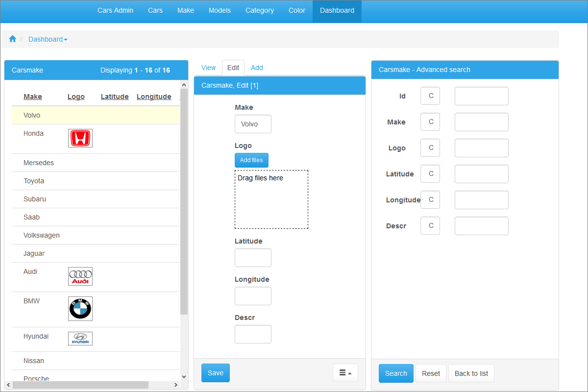The height and width of the screenshot is (392, 588).
Task: Toggle the condition button beside Latitude
Action: coord(430,173)
